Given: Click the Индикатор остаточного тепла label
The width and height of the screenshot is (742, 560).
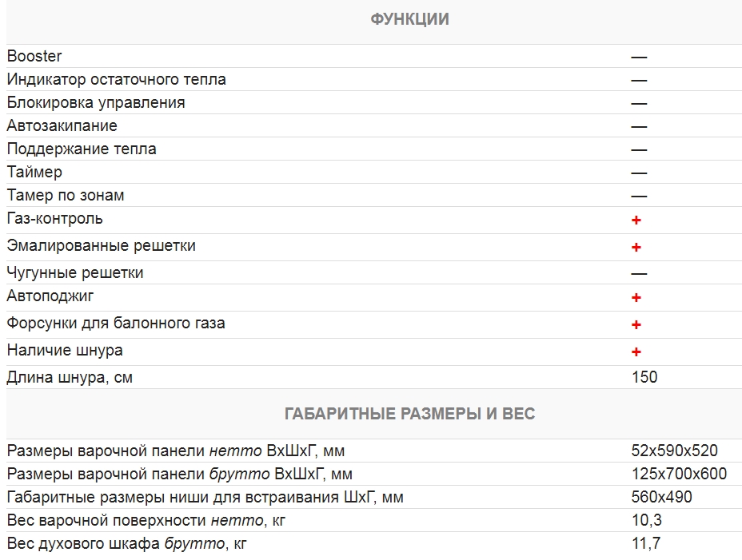Looking at the screenshot, I should pos(117,79).
